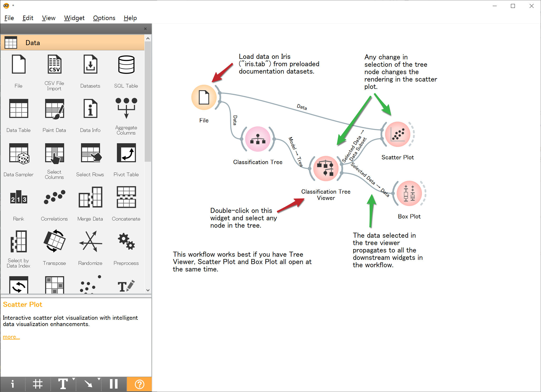Select the File widget icon

click(18, 64)
